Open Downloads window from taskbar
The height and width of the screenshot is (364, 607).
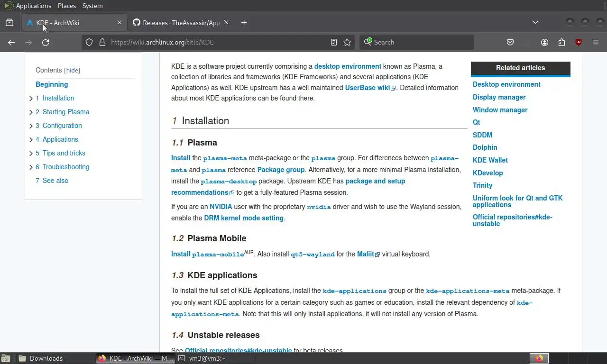[56, 358]
